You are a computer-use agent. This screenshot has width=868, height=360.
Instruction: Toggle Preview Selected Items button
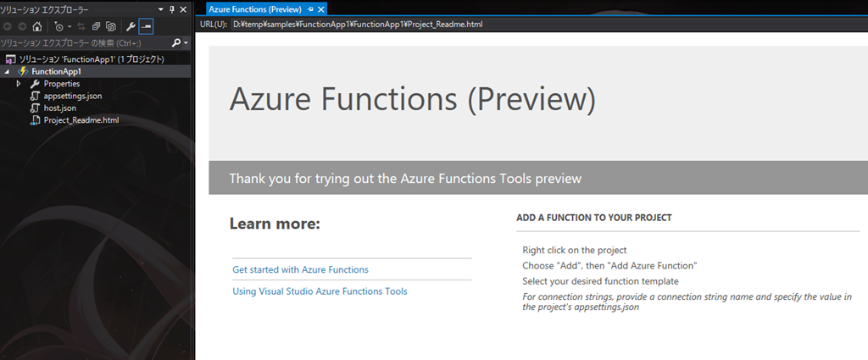[x=146, y=25]
